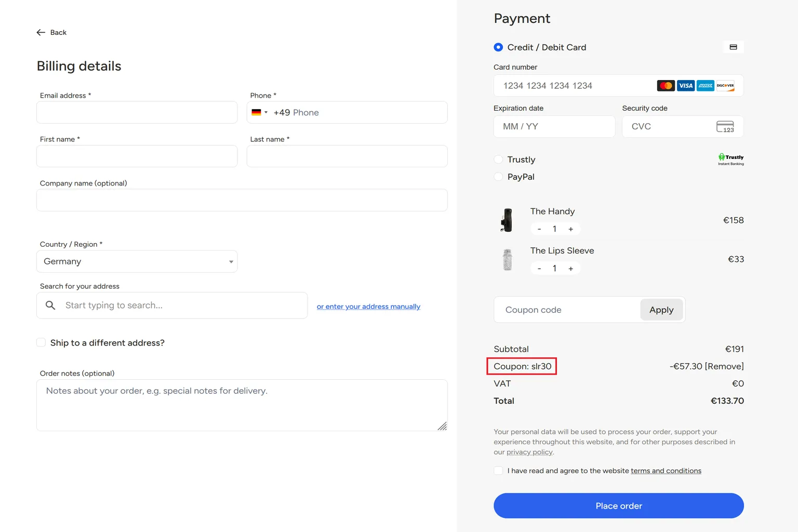
Task: Click the Trustly Instant Banking logo
Action: point(731,159)
